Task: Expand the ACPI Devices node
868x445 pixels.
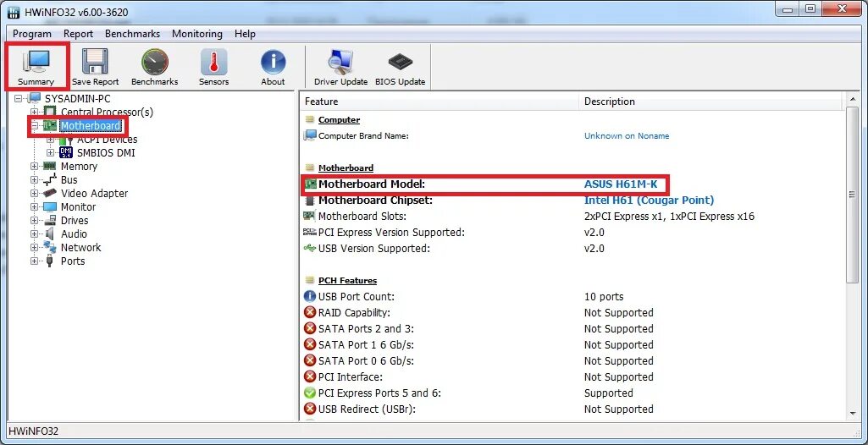Action: point(50,140)
